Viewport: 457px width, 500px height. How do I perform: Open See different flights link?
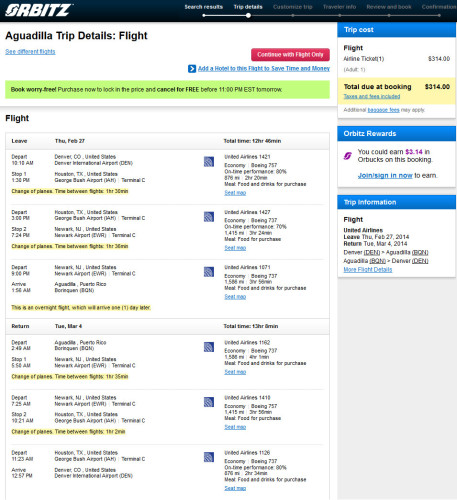(30, 52)
